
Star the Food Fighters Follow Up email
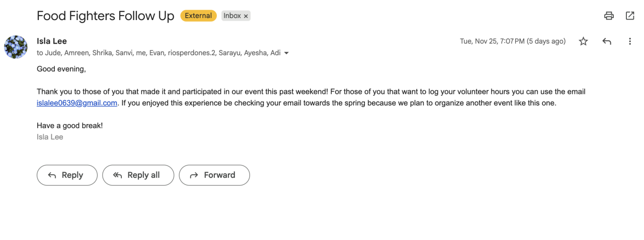point(583,41)
